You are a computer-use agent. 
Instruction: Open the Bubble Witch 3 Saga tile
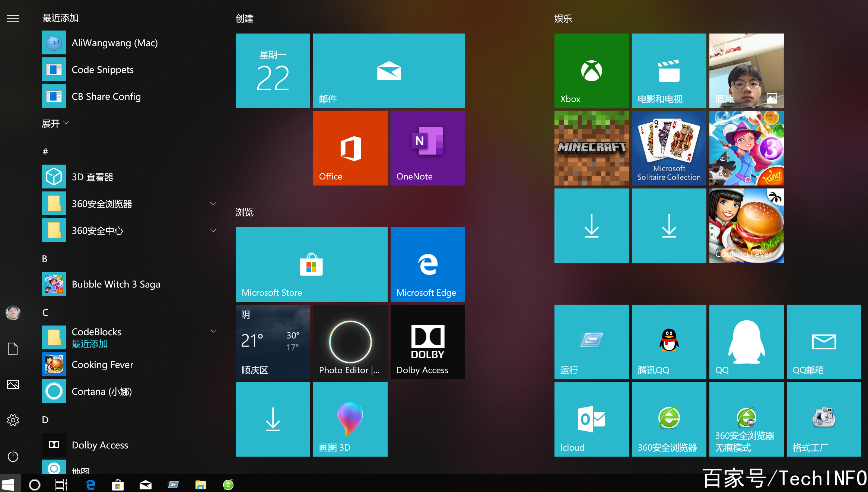tap(746, 148)
